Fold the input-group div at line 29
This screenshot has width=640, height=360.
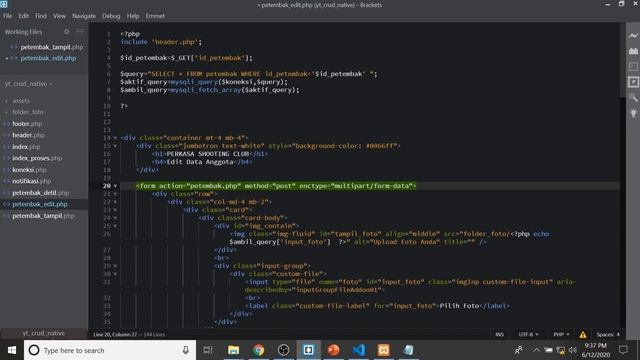pyautogui.click(x=115, y=266)
